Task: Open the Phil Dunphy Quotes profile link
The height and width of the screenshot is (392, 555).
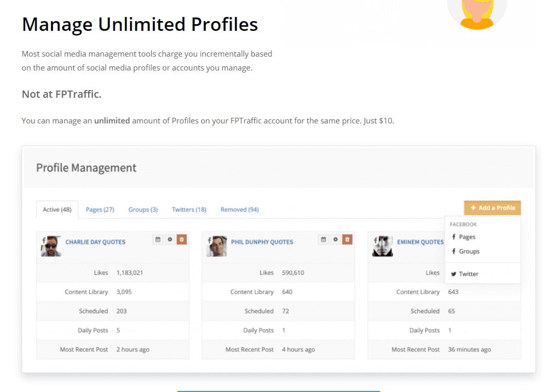Action: (262, 242)
